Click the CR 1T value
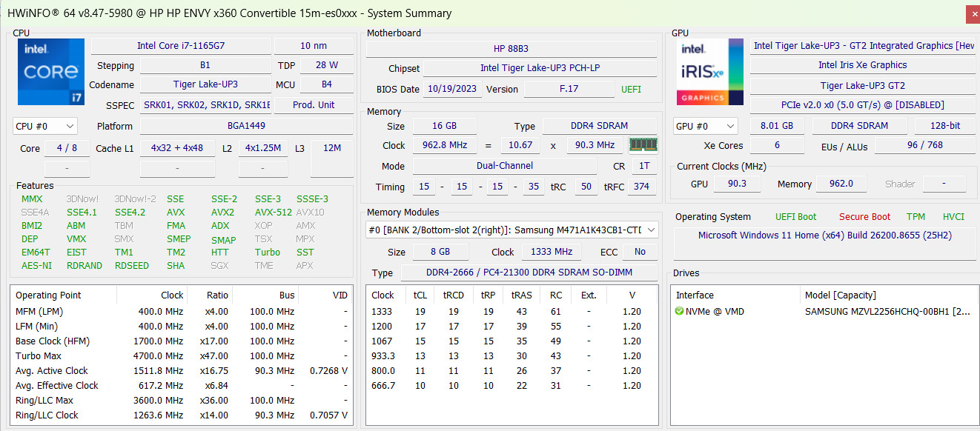This screenshot has height=431, width=980. pyautogui.click(x=644, y=166)
